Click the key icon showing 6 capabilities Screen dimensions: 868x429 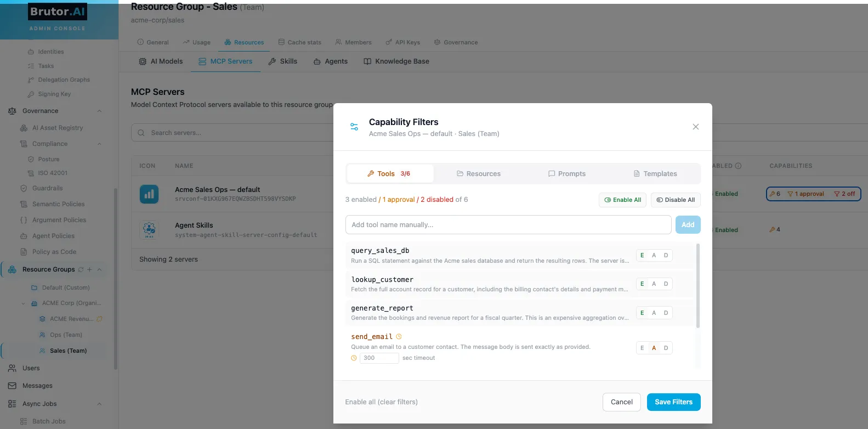click(772, 194)
